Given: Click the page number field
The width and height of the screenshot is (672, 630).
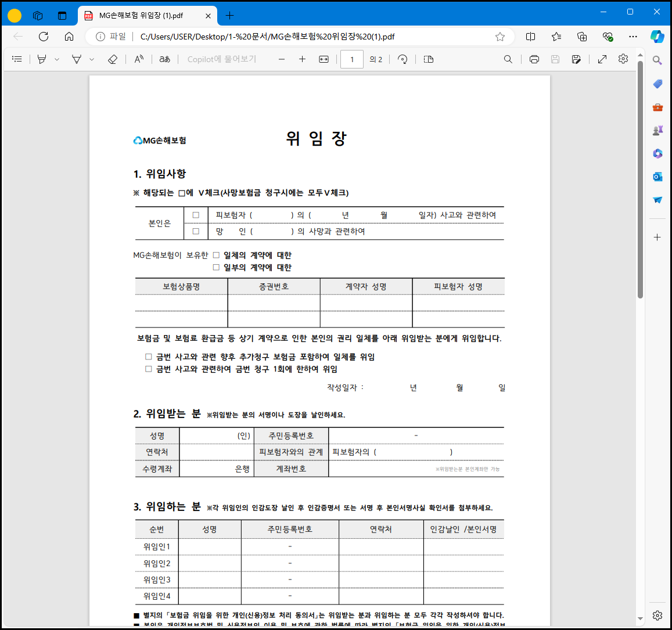Looking at the screenshot, I should click(x=352, y=59).
